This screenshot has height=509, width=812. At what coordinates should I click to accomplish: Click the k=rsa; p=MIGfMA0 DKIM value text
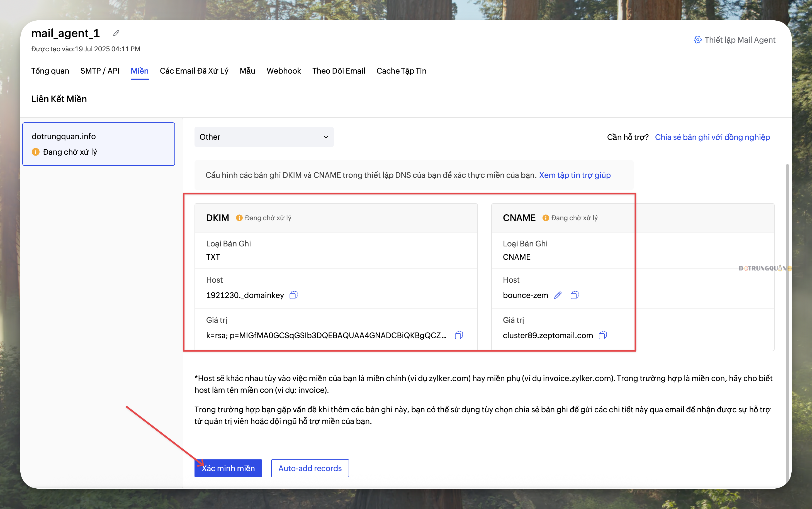pos(326,335)
